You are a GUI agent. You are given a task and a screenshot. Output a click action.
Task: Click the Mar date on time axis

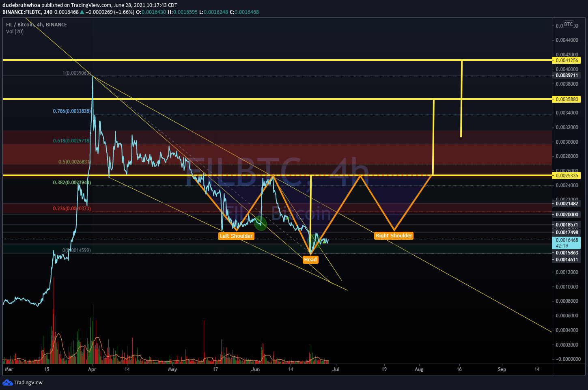pos(9,369)
